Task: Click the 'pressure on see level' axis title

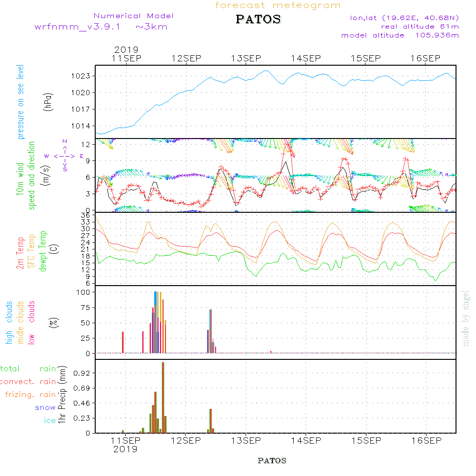Action: (x=20, y=102)
